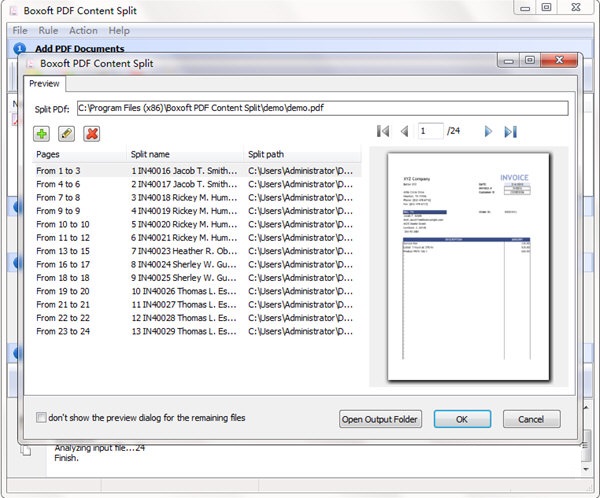This screenshot has height=498, width=600.
Task: Select the row From 21 to 21
Action: pyautogui.click(x=197, y=305)
